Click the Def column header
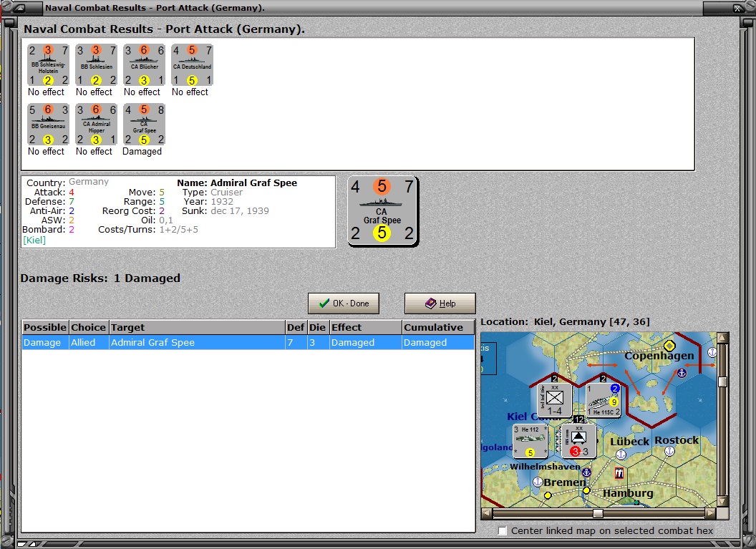Screen dimensions: 756x549 (x=296, y=327)
